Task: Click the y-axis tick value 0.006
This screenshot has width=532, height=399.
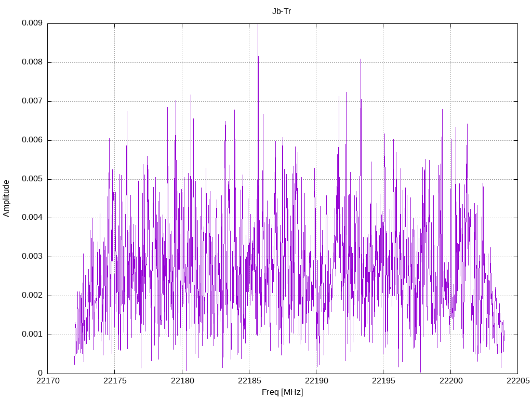Action: [x=32, y=140]
